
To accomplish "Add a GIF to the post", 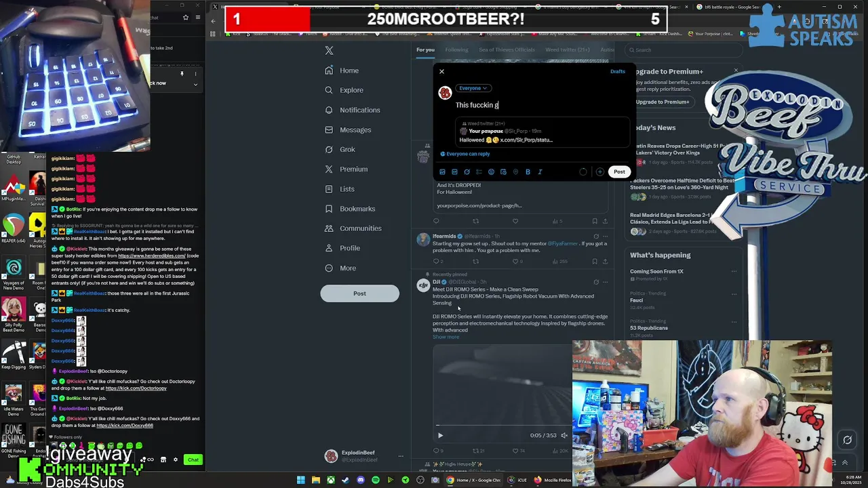I will point(454,172).
